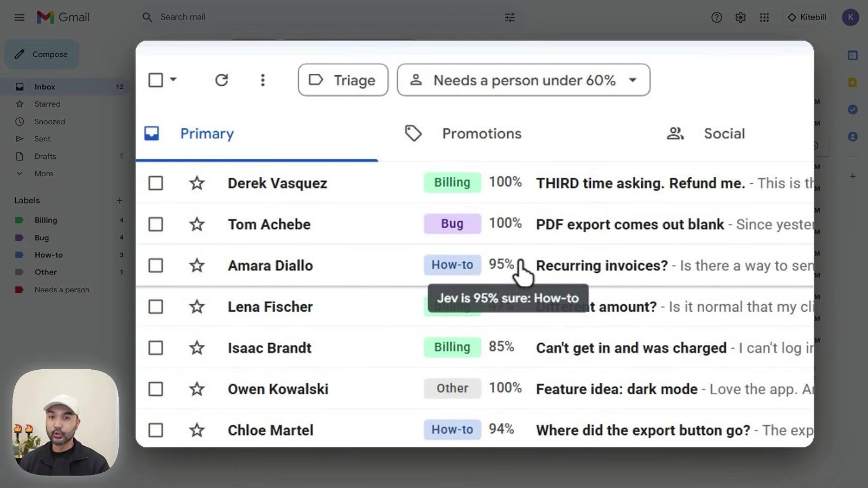Open the three-dot more options menu
Viewport: 868px width, 488px height.
263,80
